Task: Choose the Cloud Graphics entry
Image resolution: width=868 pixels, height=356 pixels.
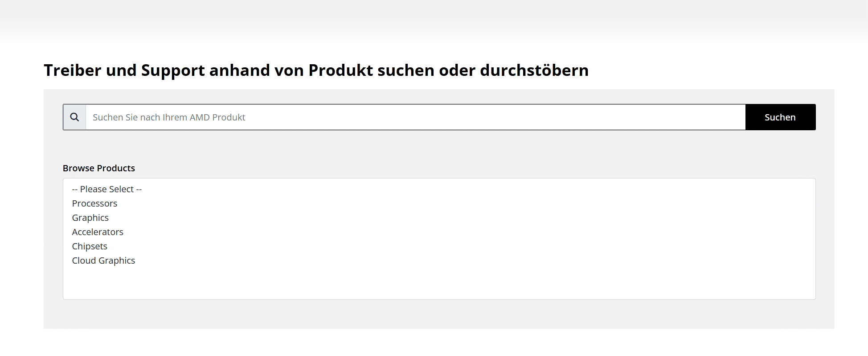Action: pyautogui.click(x=103, y=261)
